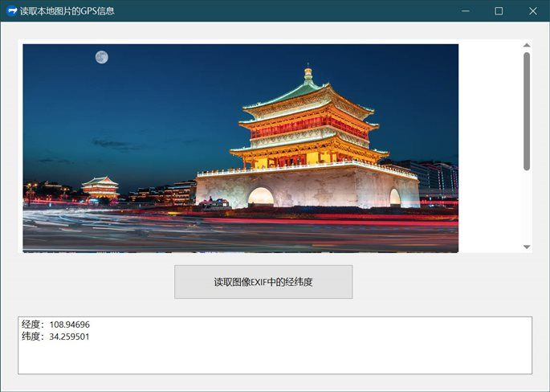This screenshot has height=392, width=550.
Task: Close the GPS reader window
Action: click(x=532, y=11)
